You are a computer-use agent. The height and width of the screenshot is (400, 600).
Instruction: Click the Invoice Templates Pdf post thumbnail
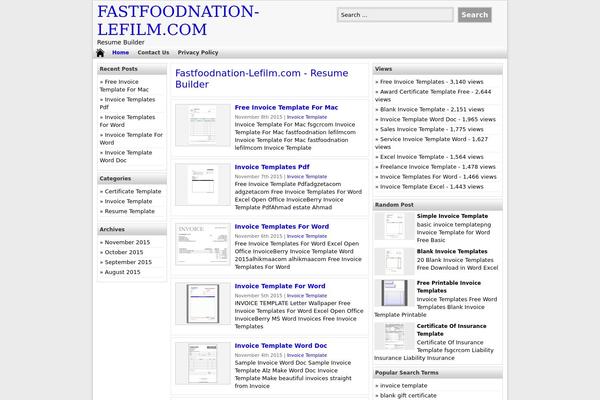(203, 184)
